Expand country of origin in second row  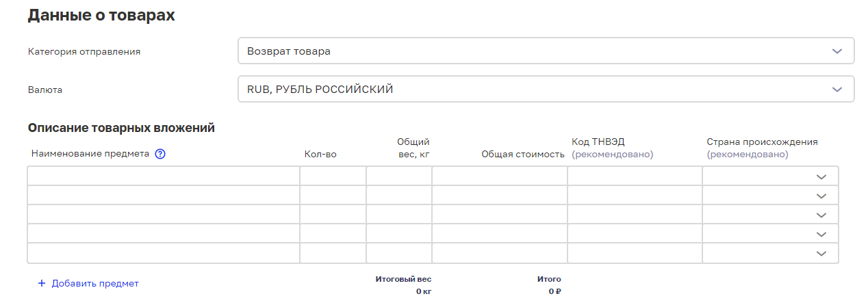point(821,196)
